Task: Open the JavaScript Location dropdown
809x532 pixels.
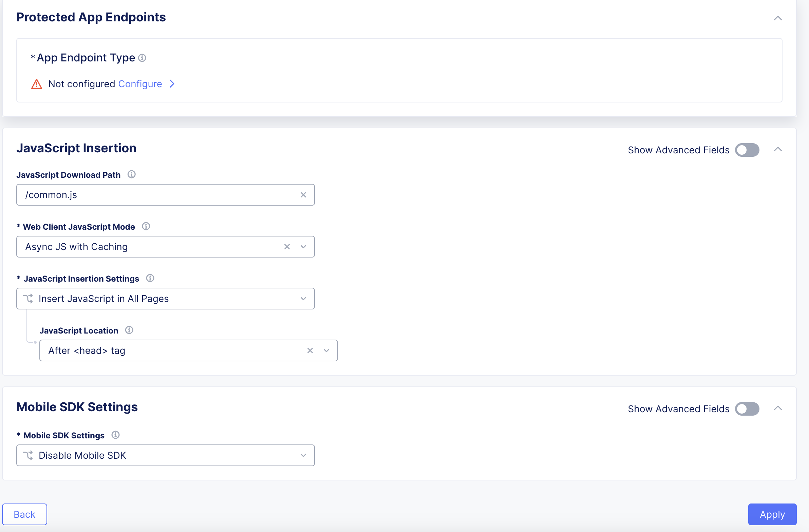Action: tap(326, 350)
